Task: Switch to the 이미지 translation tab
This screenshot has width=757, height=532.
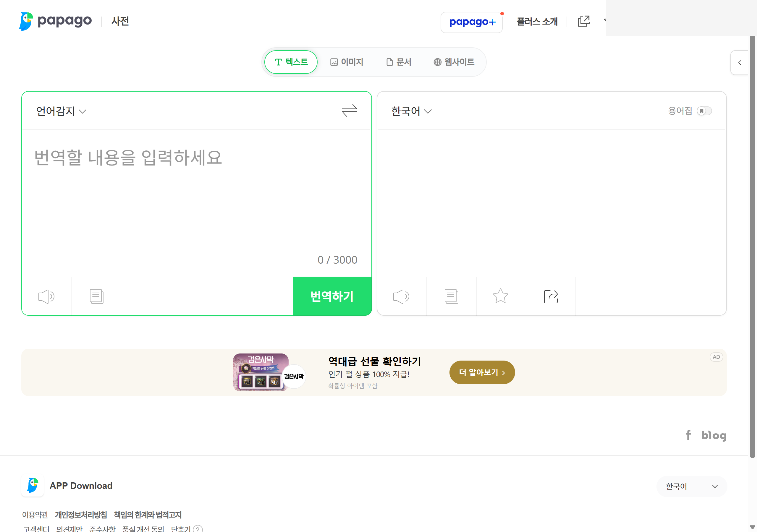Action: (347, 62)
